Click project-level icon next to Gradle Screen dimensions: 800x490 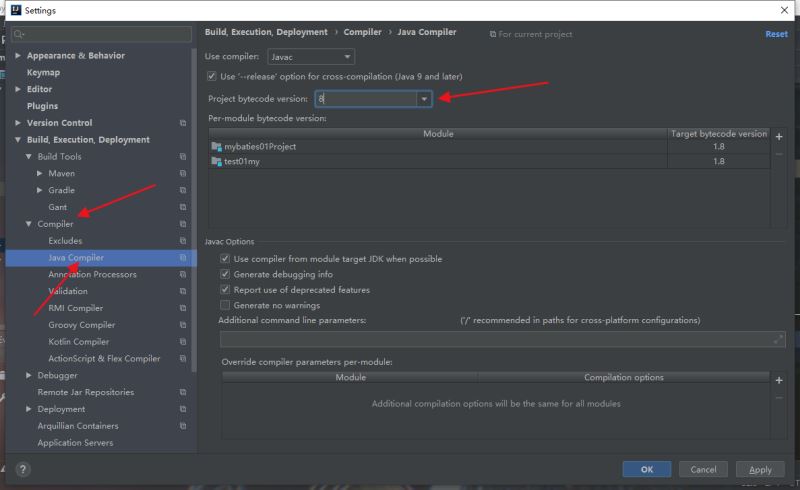point(183,190)
